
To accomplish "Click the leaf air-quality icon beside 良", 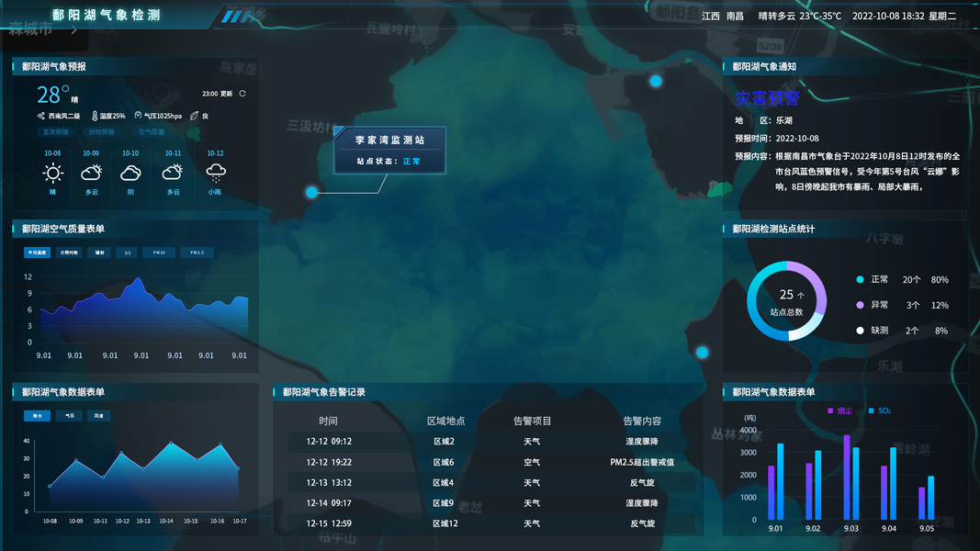I will pyautogui.click(x=195, y=116).
